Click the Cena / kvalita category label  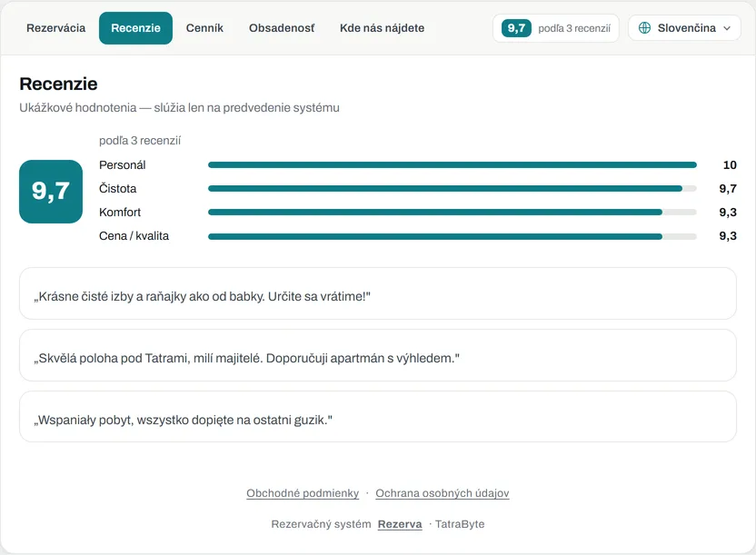[134, 236]
